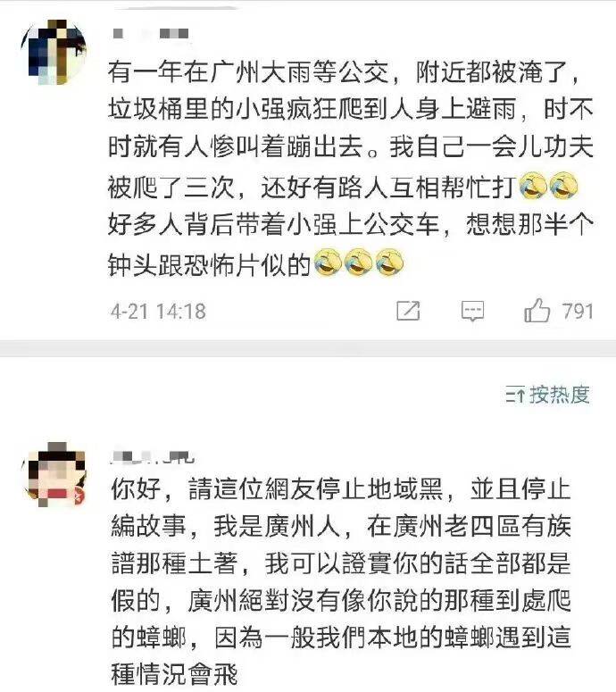Like the comment with thumbs-up icon
This screenshot has height=692, width=616.
[x=537, y=311]
